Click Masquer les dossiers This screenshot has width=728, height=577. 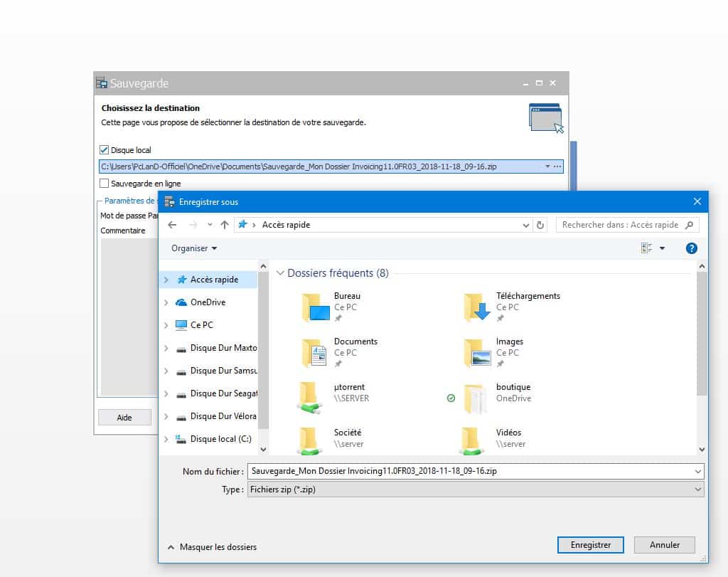pyautogui.click(x=212, y=547)
